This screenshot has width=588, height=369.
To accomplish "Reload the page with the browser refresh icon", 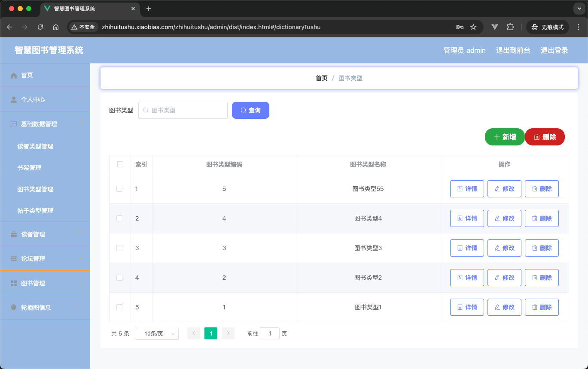I will point(40,27).
